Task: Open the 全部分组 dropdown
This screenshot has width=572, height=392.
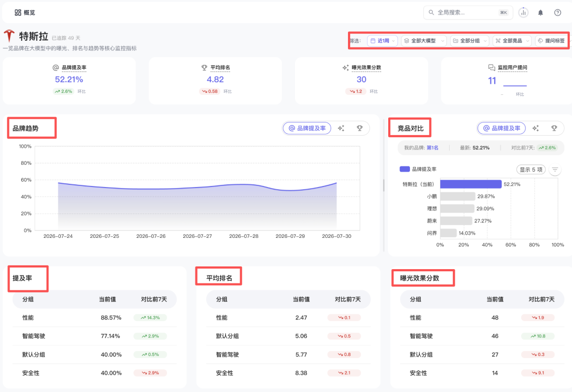Action: click(x=470, y=41)
